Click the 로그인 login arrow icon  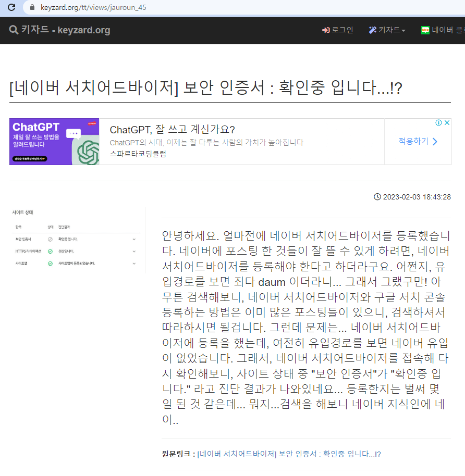pos(326,30)
